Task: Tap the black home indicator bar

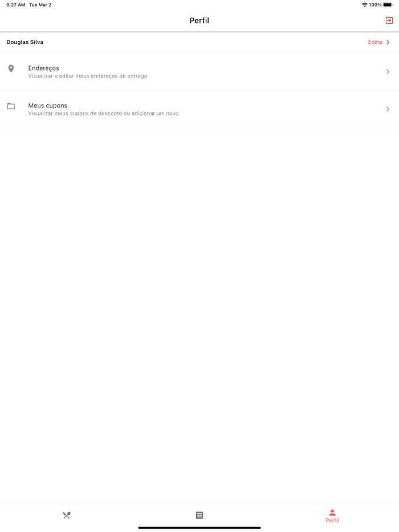Action: pos(199,527)
